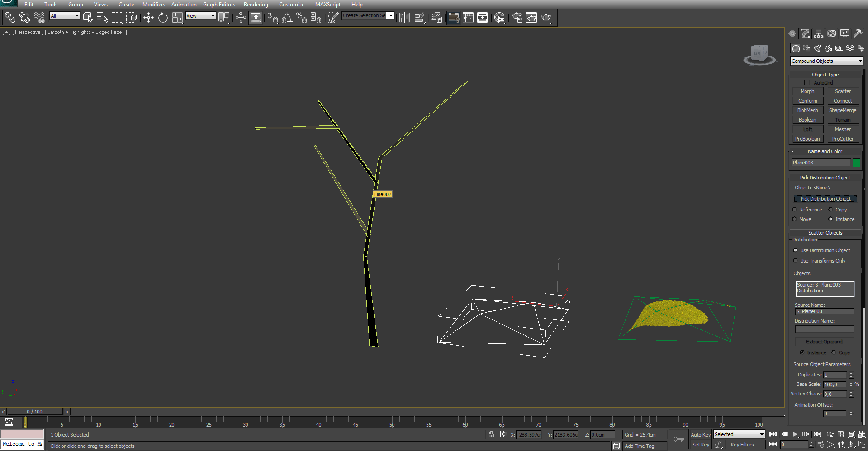Viewport: 868px width, 451px height.
Task: Click the Unlink Selection tool
Action: tap(24, 18)
